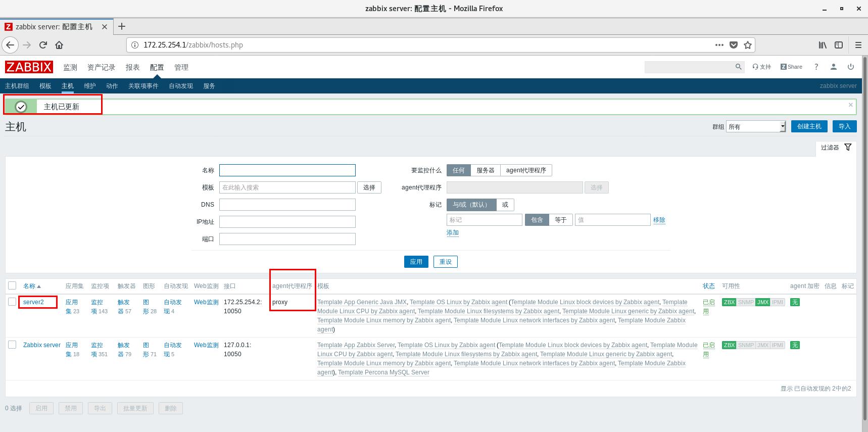Select the 包含 tag match option
Screen dimensions: 868x432
(537, 220)
